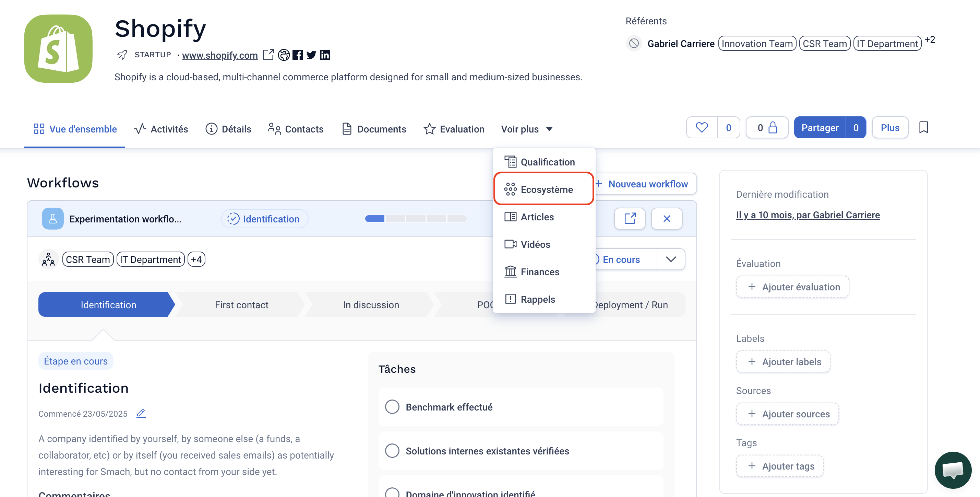Click Ajouter tags button
This screenshot has height=497, width=980.
tap(780, 466)
